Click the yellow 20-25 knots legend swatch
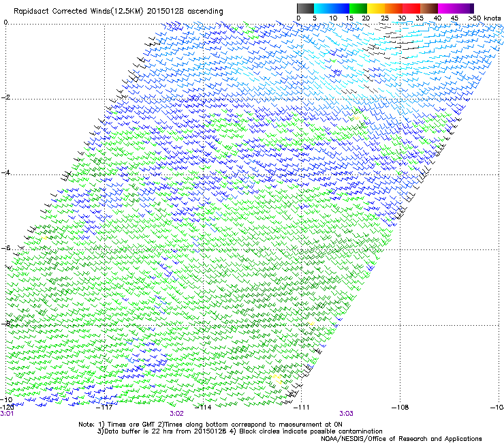This screenshot has width=504, height=443. pos(376,8)
